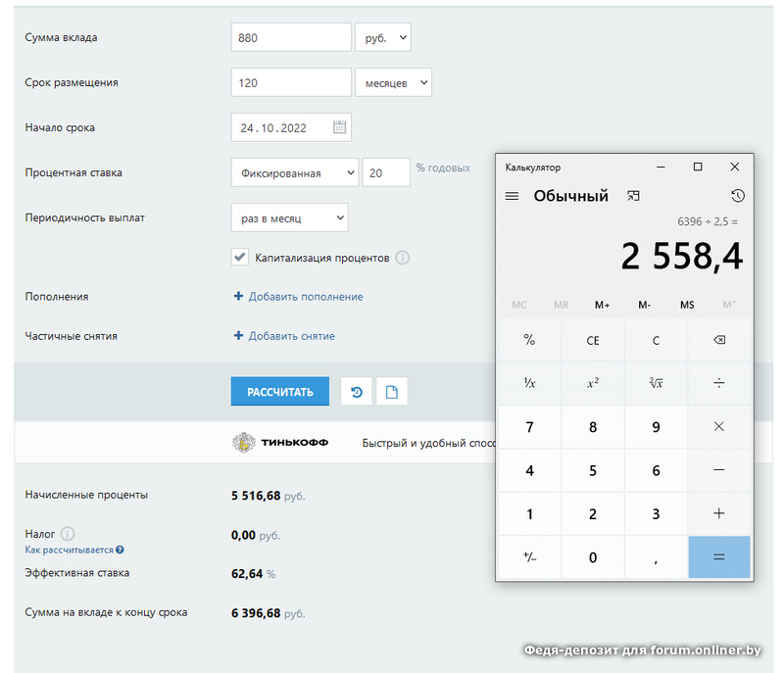Click the percent key on calculator
The width and height of the screenshot is (784, 673).
point(529,340)
